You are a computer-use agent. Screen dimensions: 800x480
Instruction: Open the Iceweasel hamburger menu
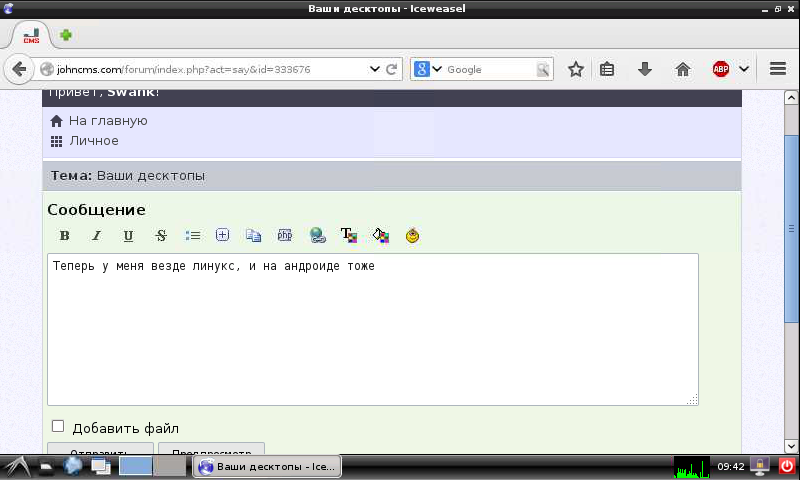(x=778, y=69)
